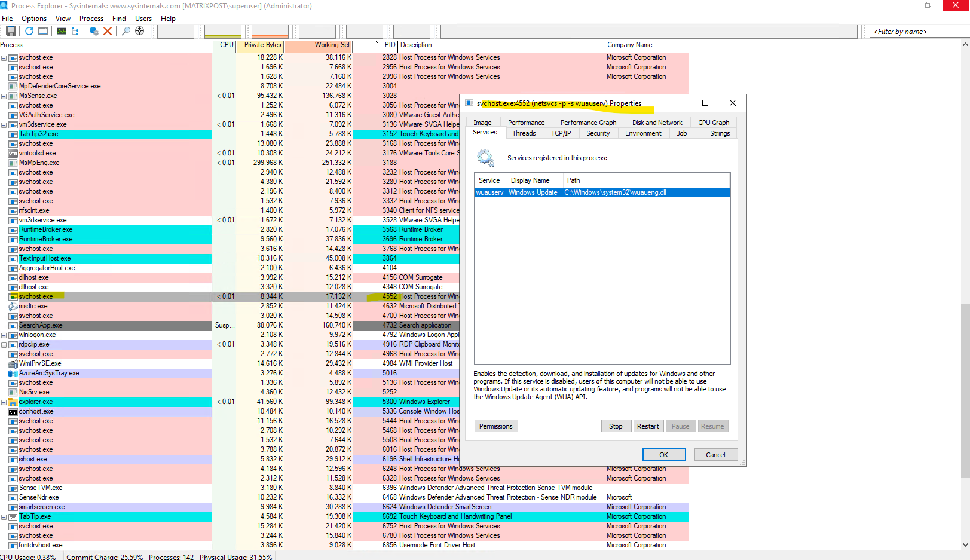The height and width of the screenshot is (560, 970).
Task: Select the SenseTVM.exe process row
Action: click(x=344, y=488)
